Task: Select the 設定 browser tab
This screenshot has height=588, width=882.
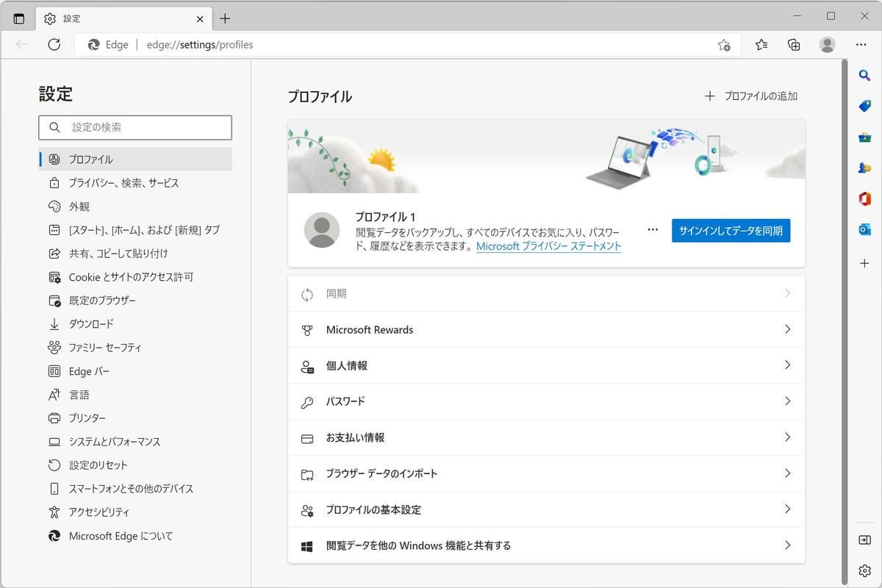Action: pos(123,18)
